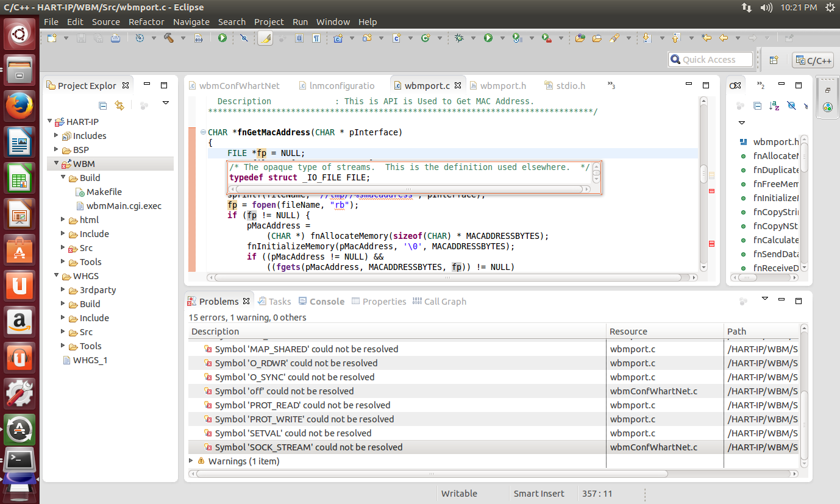The width and height of the screenshot is (840, 504).
Task: Launch the program via green Run icon
Action: click(489, 38)
